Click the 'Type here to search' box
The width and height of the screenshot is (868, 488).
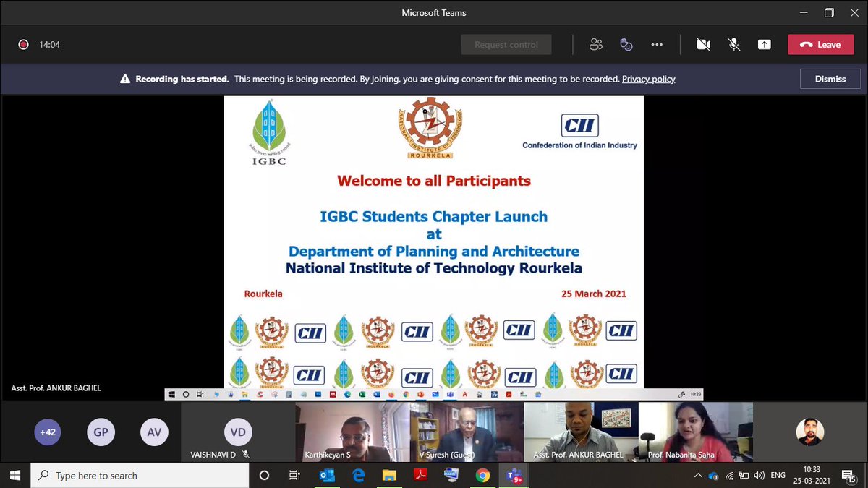[x=141, y=475]
